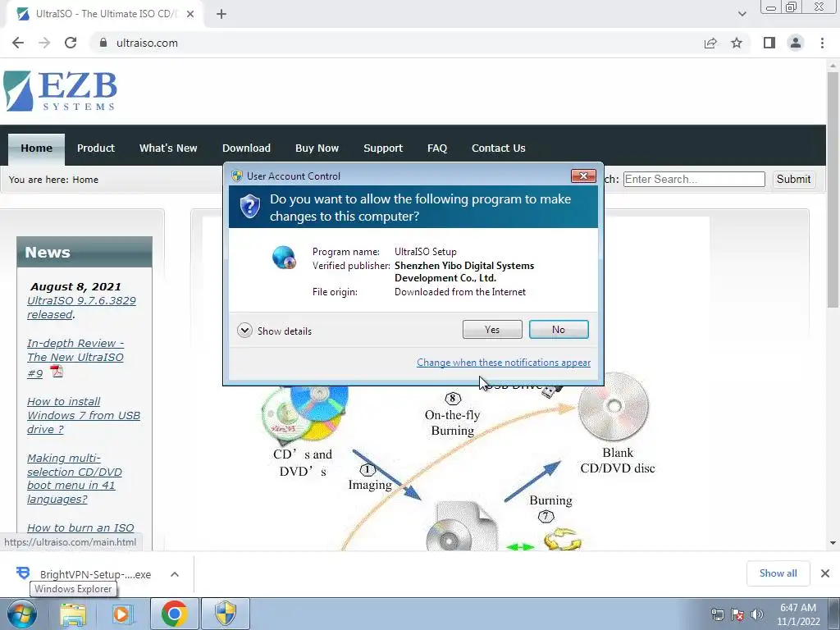This screenshot has height=630, width=840.
Task: Click the EZB Systems logo
Action: (60, 91)
